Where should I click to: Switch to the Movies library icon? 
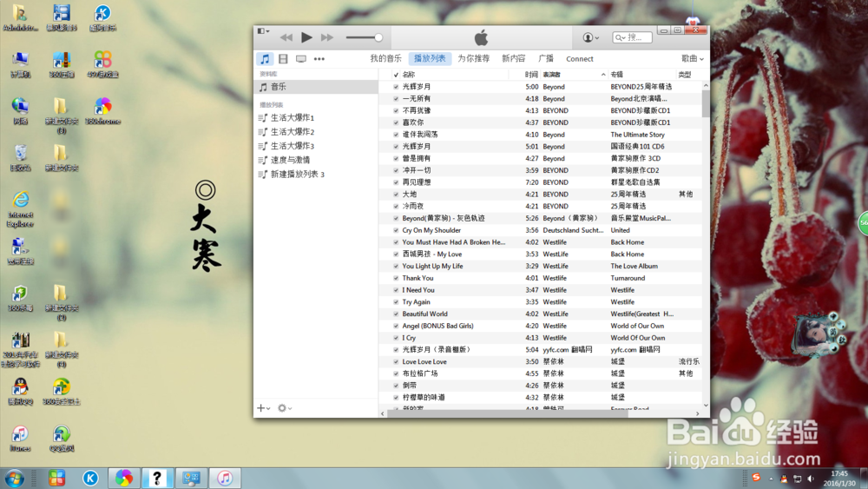pos(283,59)
